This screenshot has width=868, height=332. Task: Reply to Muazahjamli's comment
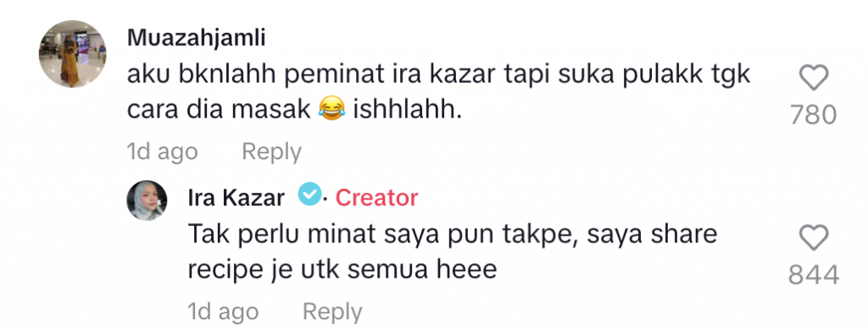pos(271,152)
